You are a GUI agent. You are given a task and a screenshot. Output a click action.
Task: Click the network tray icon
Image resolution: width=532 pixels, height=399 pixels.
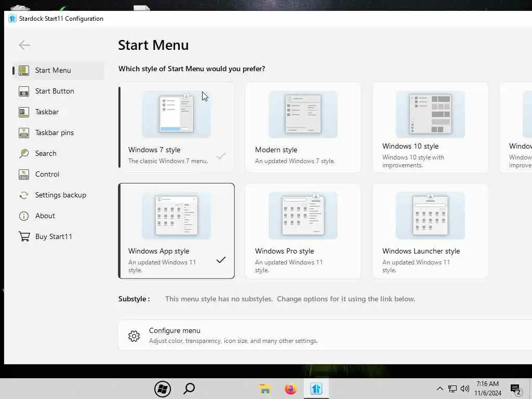(x=453, y=389)
